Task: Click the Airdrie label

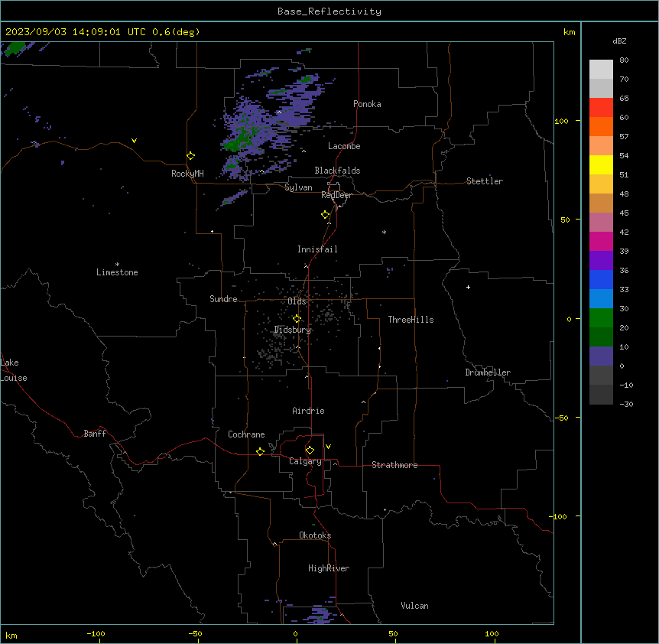Action: coord(309,411)
